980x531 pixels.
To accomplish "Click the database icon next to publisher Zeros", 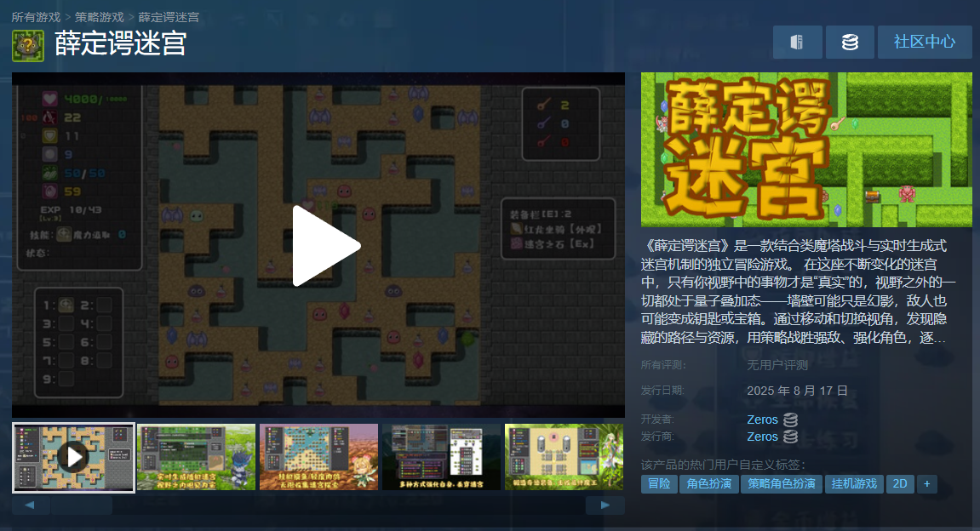I will 791,437.
